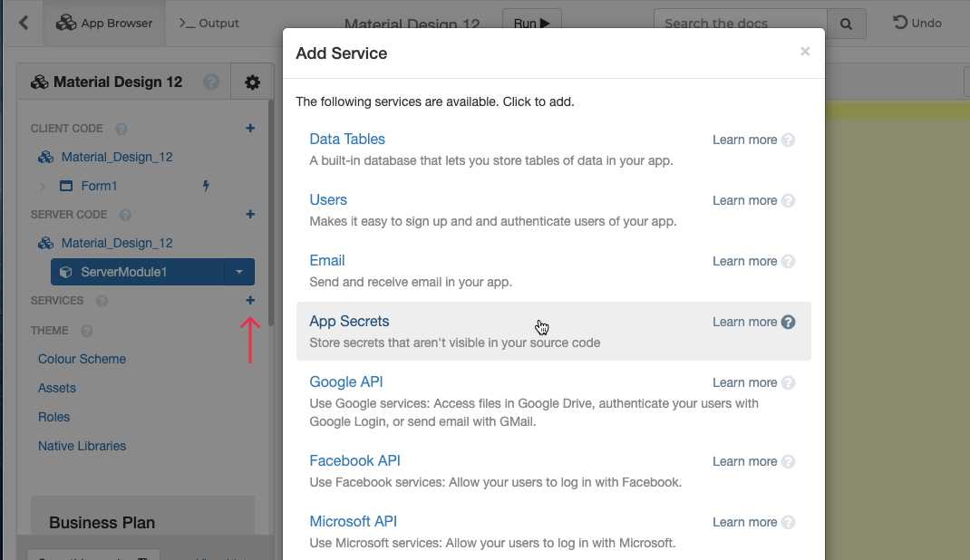This screenshot has width=970, height=560.
Task: Switch to the App Browser tab
Action: 104,24
